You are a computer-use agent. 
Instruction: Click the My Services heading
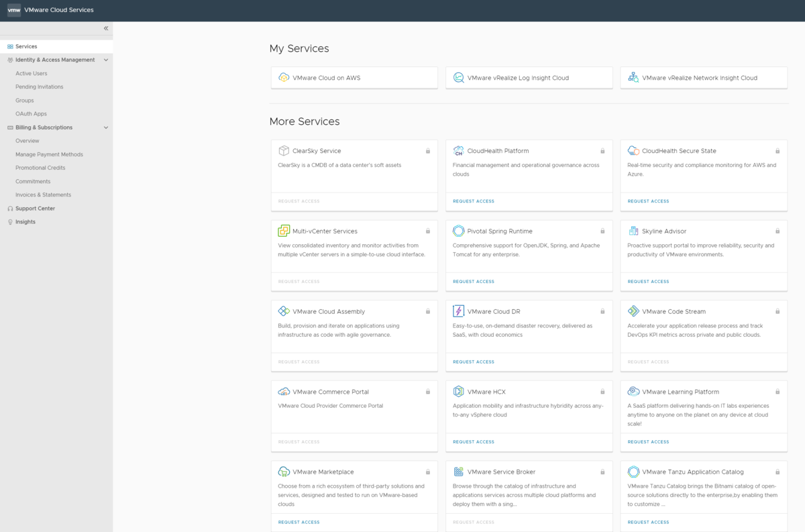299,48
